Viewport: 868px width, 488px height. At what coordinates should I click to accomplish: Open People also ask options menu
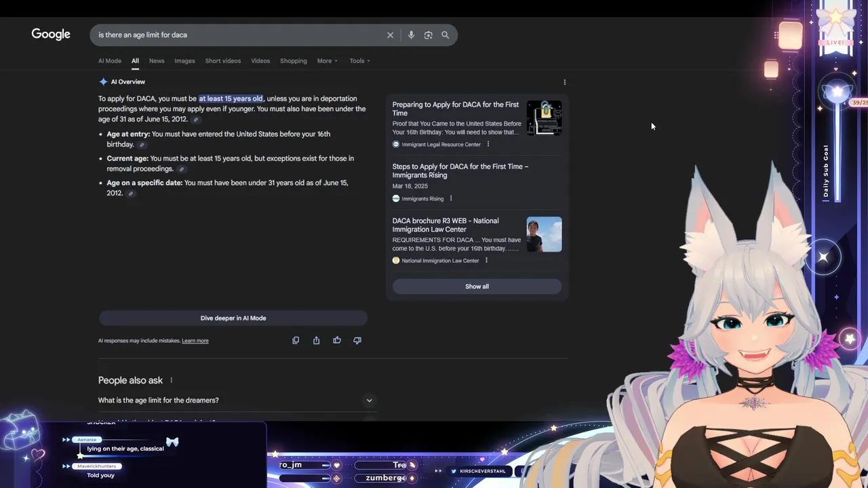[x=172, y=380]
